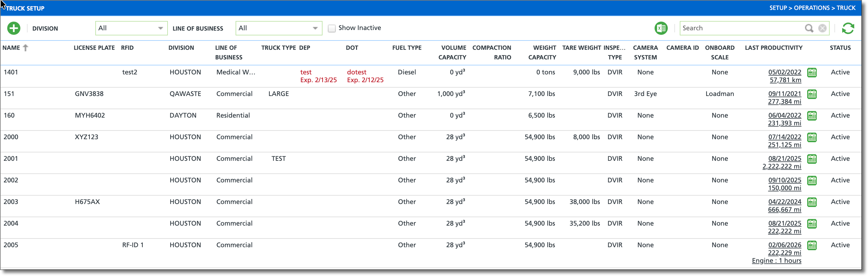The height and width of the screenshot is (276, 868).
Task: Select weight capacity 7,100 lbs
Action: (x=541, y=94)
